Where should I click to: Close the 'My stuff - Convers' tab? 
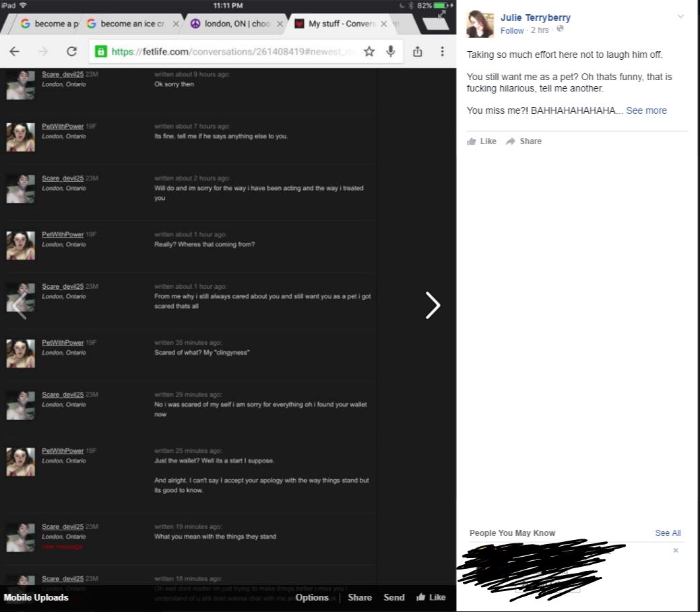click(x=384, y=24)
